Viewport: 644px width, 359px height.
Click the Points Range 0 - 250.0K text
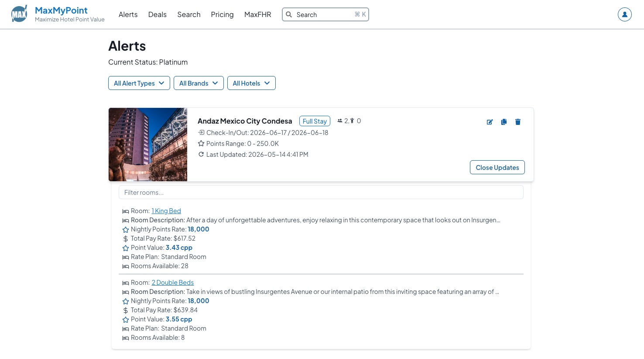(x=243, y=144)
